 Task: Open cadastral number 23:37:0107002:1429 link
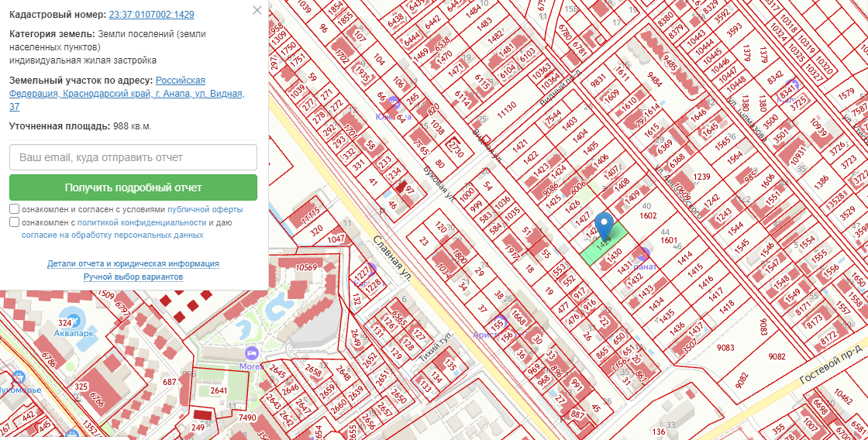pyautogui.click(x=151, y=15)
